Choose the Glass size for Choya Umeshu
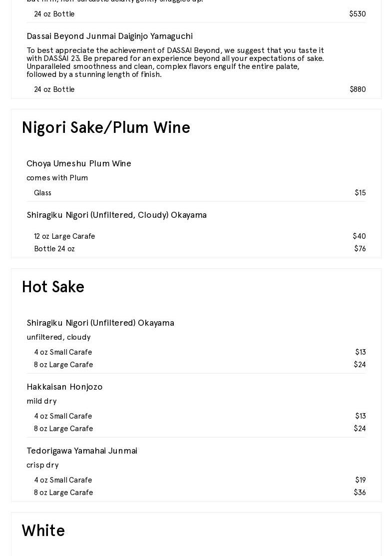 click(x=42, y=193)
